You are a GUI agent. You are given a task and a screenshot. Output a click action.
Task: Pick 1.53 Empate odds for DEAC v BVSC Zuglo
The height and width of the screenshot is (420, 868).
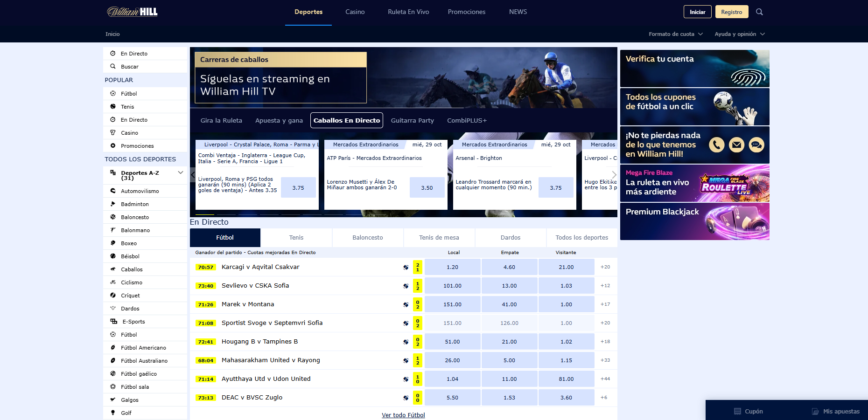(x=509, y=398)
